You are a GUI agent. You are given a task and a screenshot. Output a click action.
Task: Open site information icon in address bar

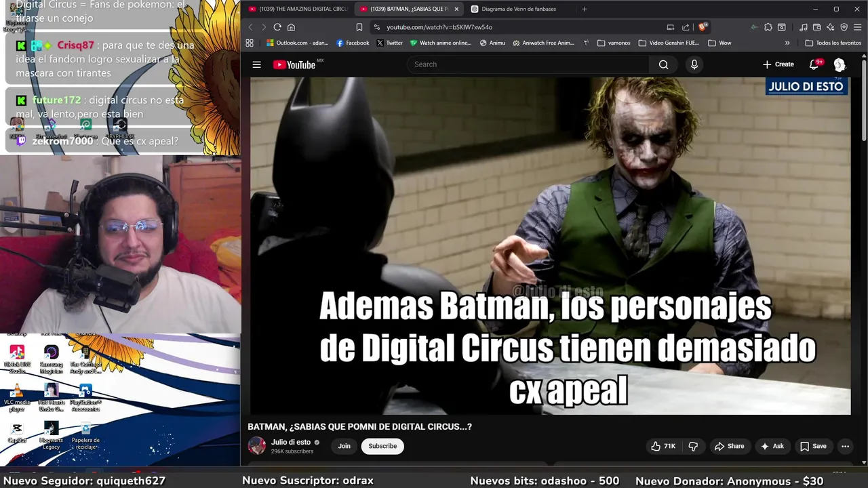[x=377, y=27]
